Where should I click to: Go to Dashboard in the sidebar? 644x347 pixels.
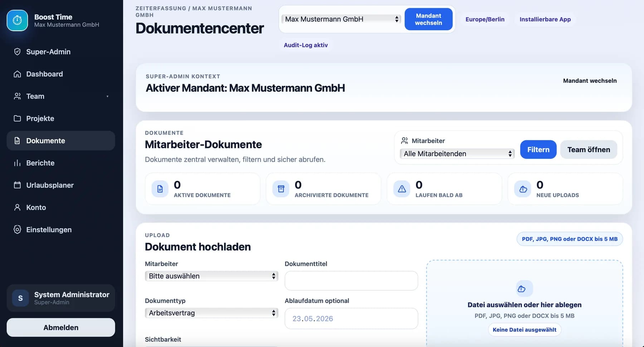[x=61, y=74]
